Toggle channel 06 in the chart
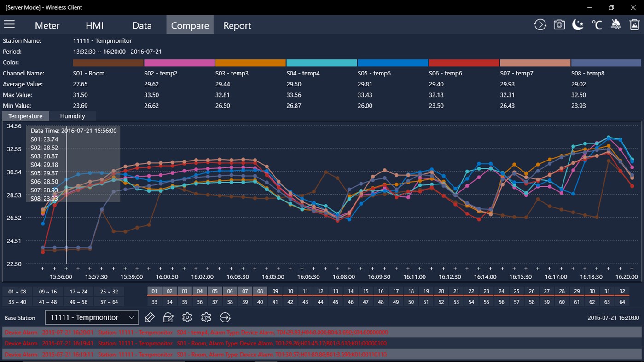This screenshot has width=644, height=362. 230,291
